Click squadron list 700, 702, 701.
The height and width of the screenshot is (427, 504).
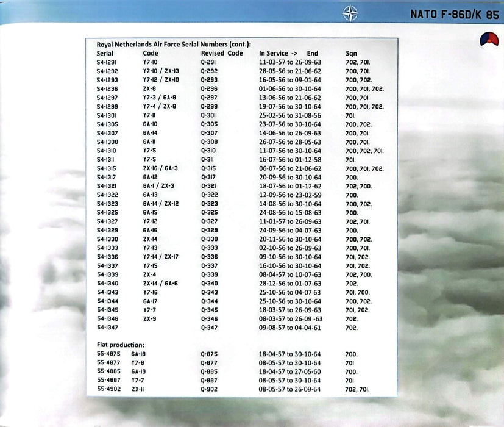(x=364, y=151)
